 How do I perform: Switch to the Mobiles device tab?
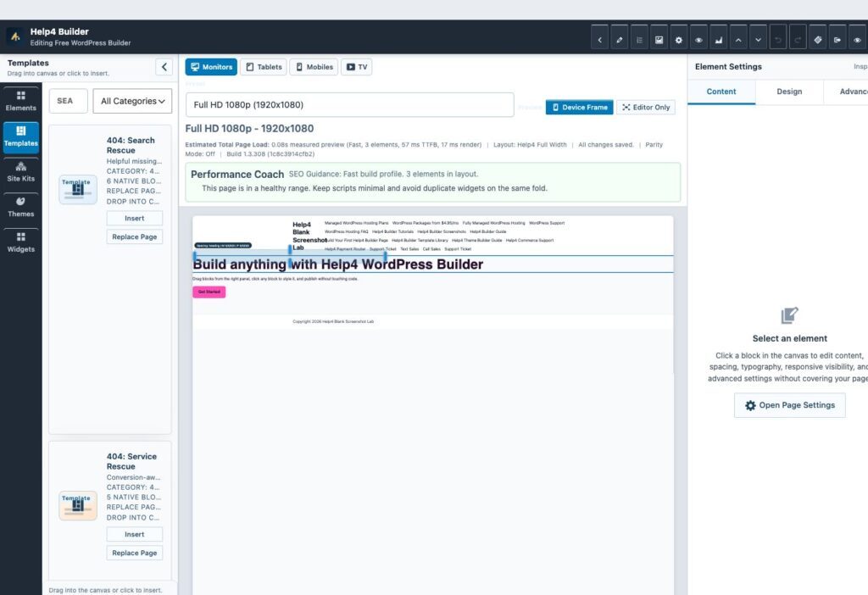click(x=314, y=67)
